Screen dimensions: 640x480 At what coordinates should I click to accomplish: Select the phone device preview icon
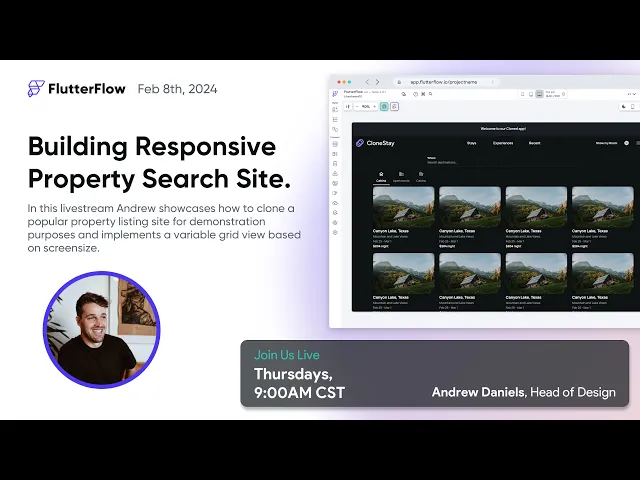522,94
